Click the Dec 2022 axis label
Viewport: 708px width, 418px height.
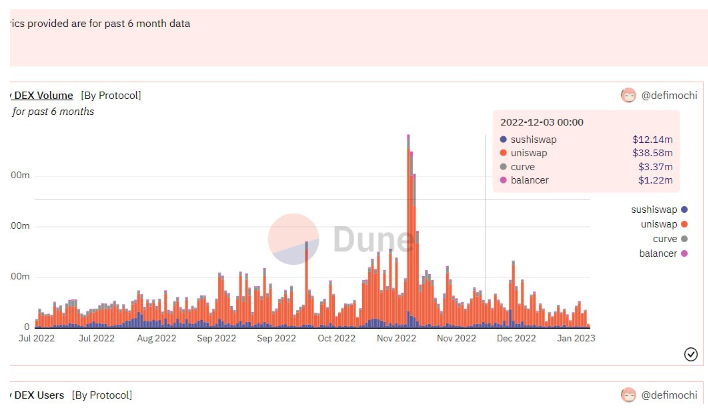[x=516, y=339]
